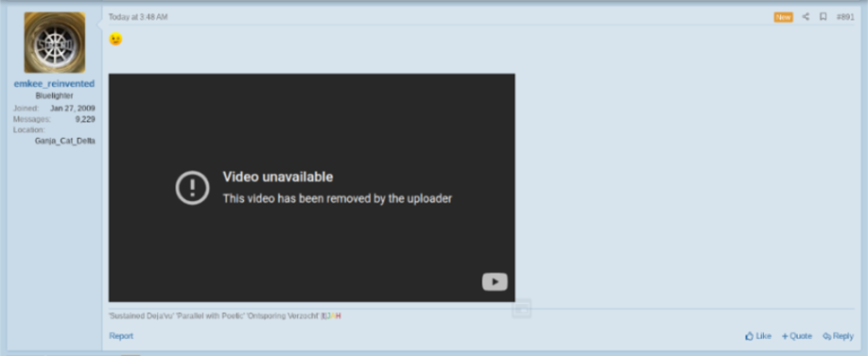868x356 pixels.
Task: Click the 'Video unavailable' heading
Action: point(278,177)
